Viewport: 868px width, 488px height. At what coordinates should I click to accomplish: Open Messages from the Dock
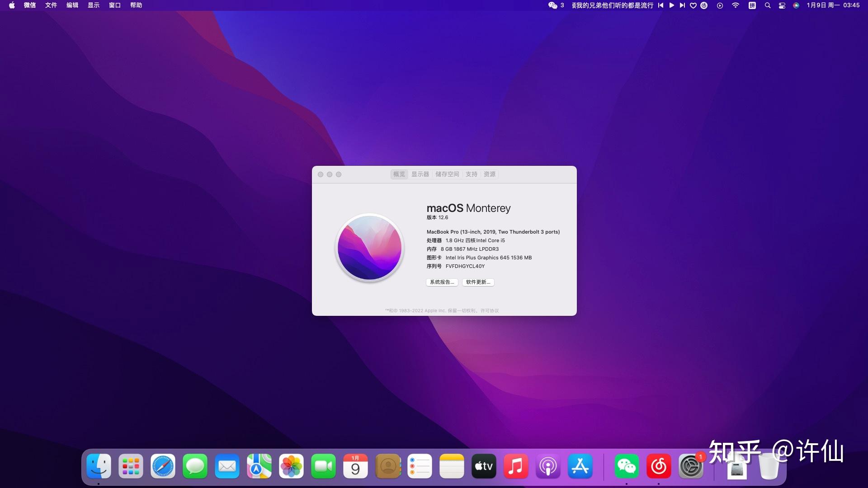click(195, 466)
